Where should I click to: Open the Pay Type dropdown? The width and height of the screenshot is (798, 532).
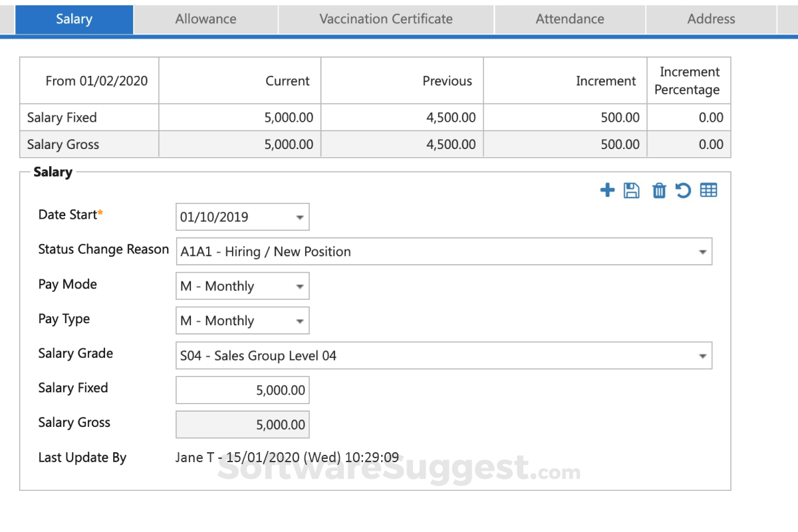(297, 321)
